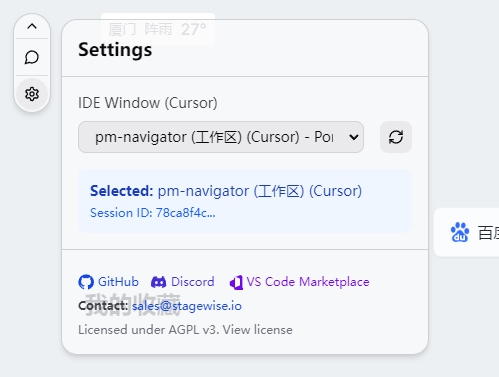
Task: Click the dropdown arrow beside pm-navigator
Action: (353, 137)
